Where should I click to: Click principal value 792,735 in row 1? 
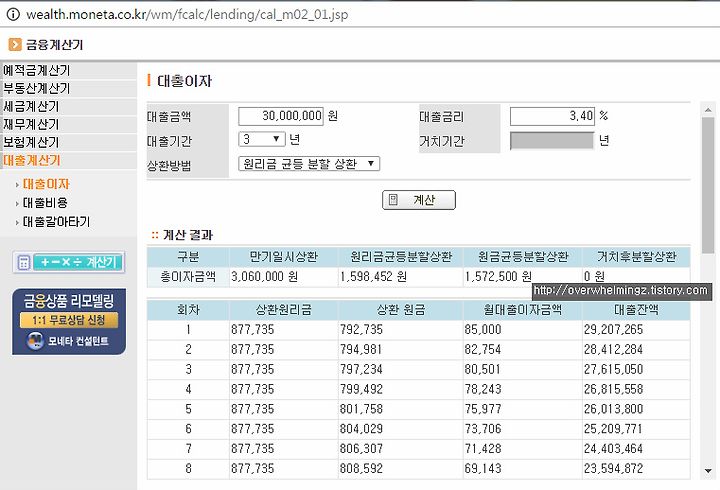361,330
